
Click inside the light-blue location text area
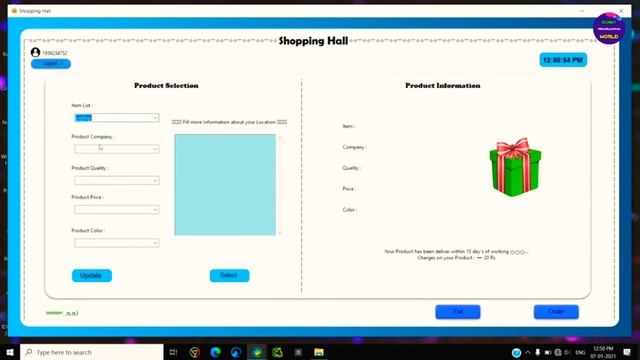coord(225,184)
